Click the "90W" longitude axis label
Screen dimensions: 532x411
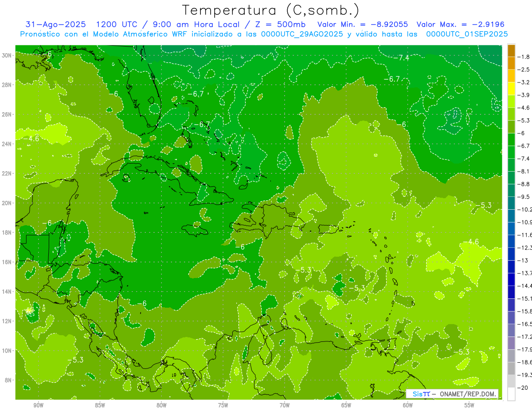point(39,405)
